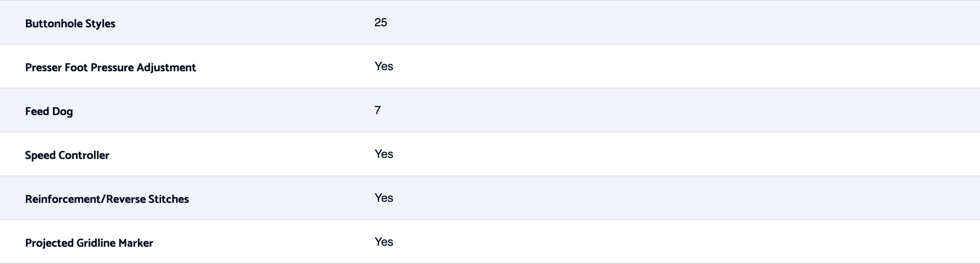Click the word Styles in the Buttonhole row

click(x=100, y=23)
